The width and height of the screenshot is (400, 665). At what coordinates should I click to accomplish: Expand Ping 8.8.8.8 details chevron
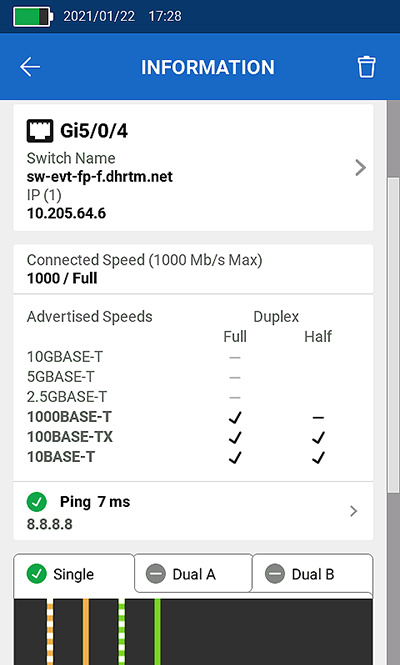[353, 511]
